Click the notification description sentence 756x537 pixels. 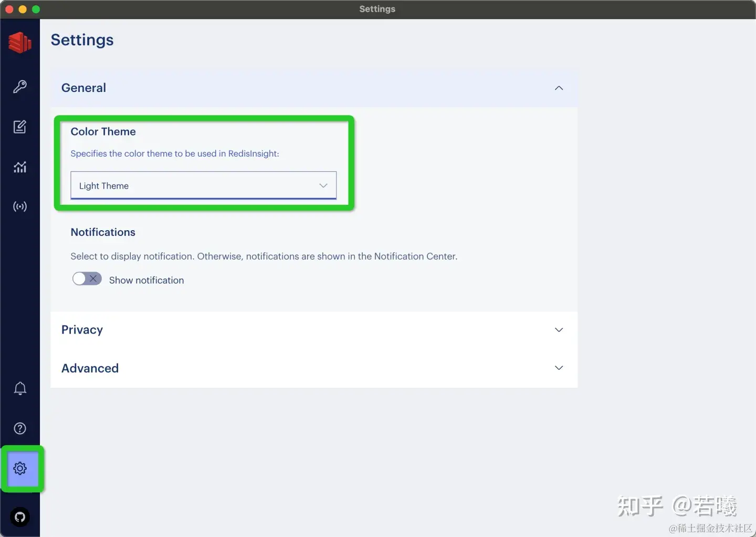pyautogui.click(x=264, y=256)
